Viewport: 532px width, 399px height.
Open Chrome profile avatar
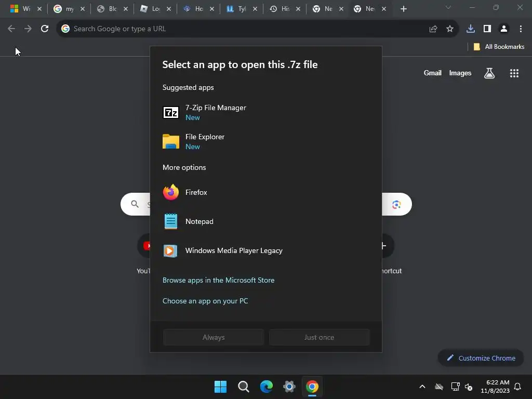(x=504, y=29)
